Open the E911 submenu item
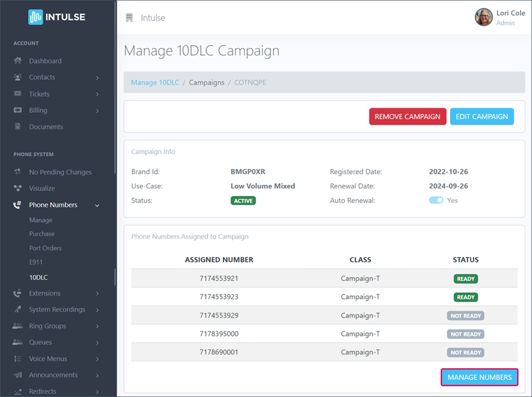532x397 pixels. (x=36, y=263)
